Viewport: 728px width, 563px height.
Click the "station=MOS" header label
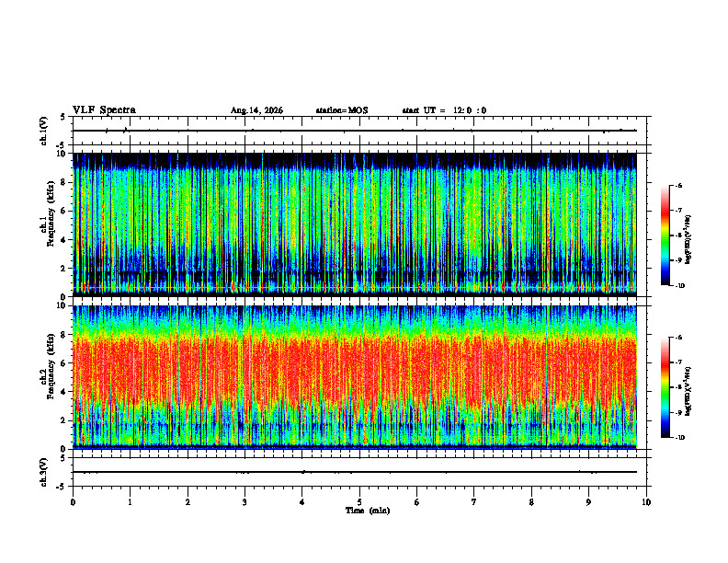342,110
